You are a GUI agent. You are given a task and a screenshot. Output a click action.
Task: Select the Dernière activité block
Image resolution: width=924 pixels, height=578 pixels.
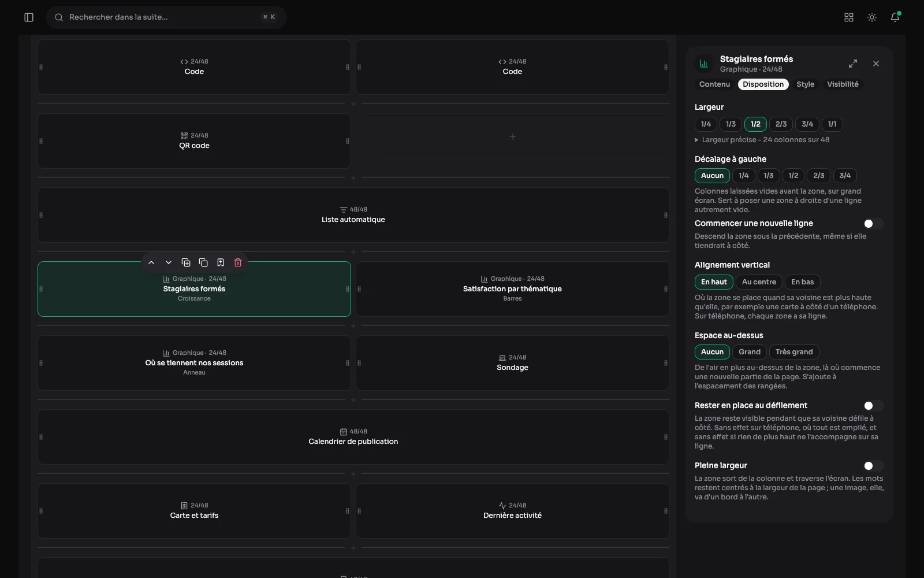[x=513, y=511]
